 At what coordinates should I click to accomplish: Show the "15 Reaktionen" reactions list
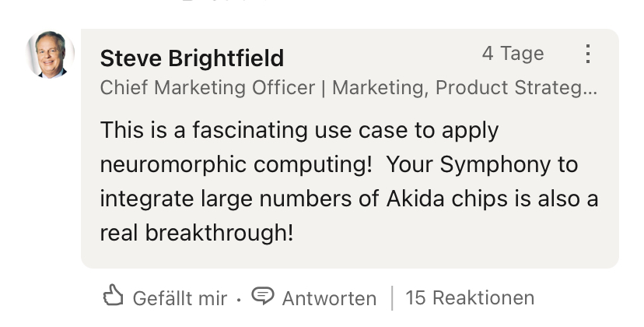(470, 297)
